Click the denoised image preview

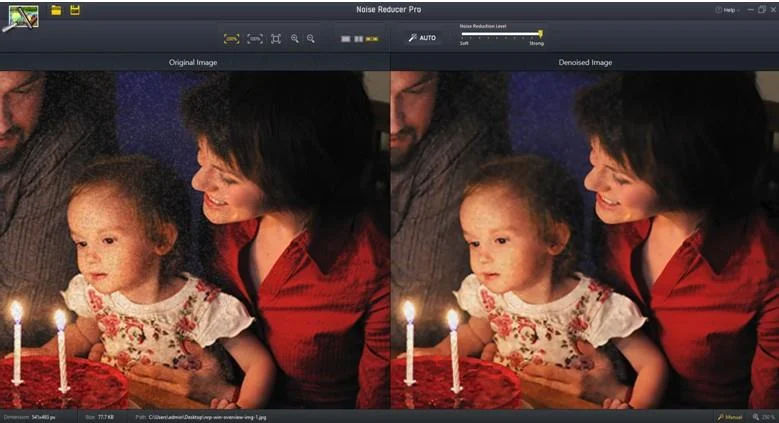click(585, 240)
